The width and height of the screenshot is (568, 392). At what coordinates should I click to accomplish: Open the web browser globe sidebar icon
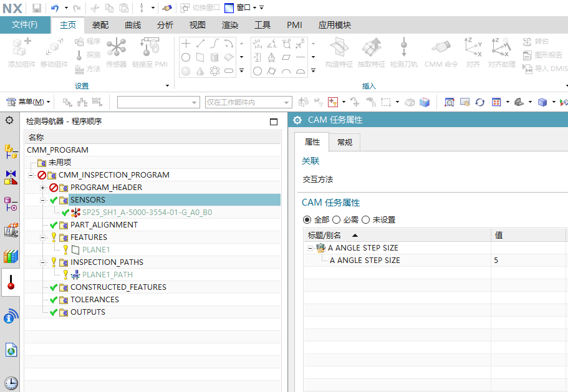(x=11, y=350)
